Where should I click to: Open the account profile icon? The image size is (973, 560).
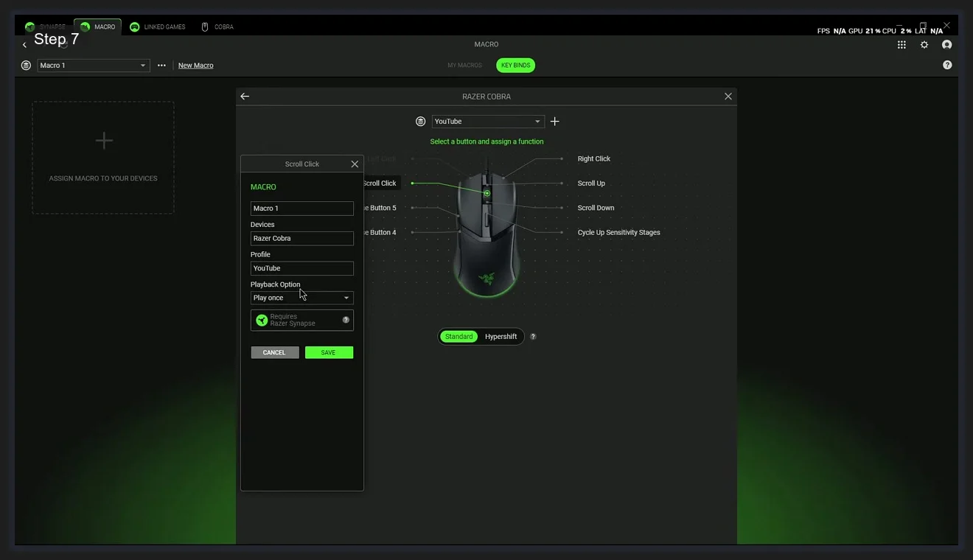[x=947, y=44]
